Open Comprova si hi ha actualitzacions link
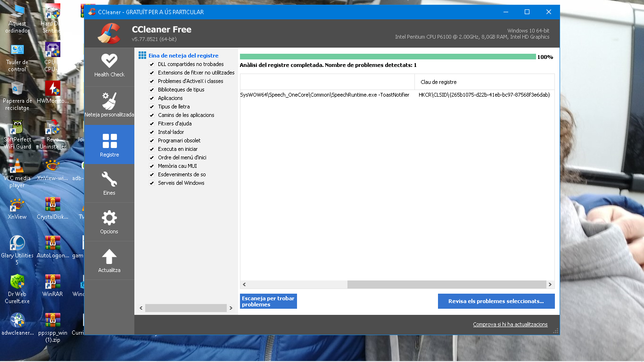Viewport: 644px width, 362px height. (x=510, y=324)
